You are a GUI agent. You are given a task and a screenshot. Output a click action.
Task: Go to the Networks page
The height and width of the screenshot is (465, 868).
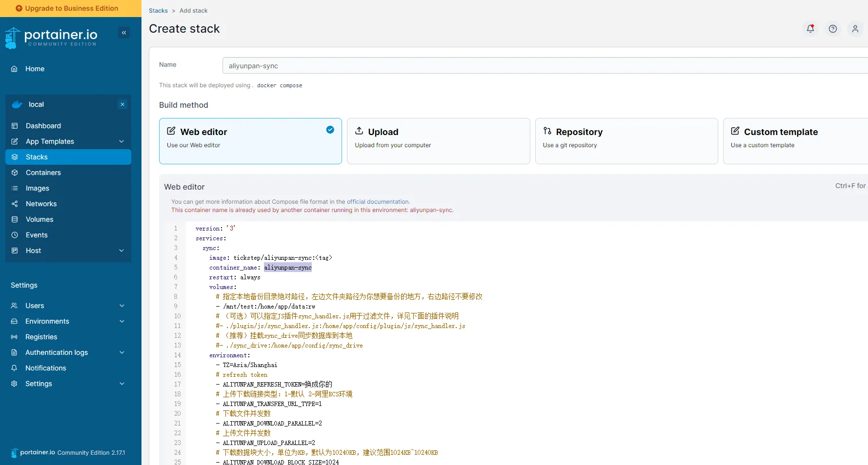68,204
